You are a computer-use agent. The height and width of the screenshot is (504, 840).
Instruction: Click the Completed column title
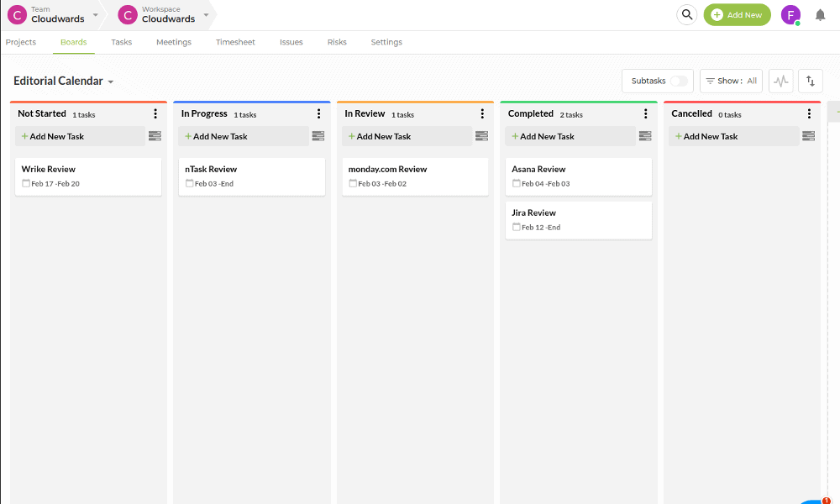[530, 113]
